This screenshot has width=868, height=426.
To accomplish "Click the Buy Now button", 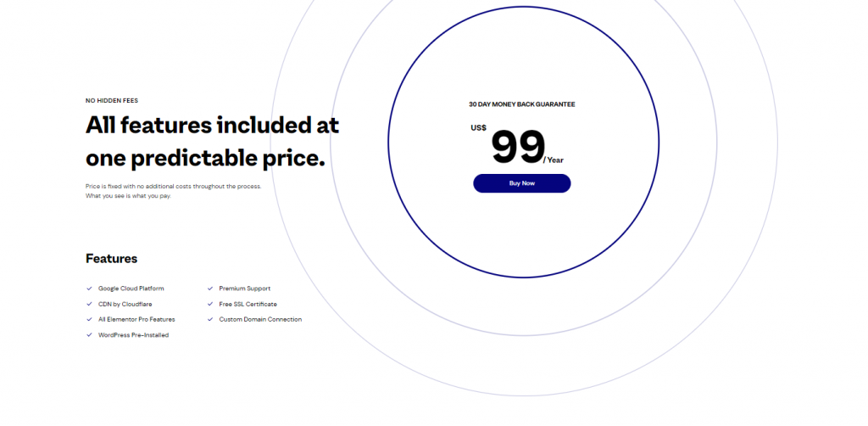I will [x=521, y=183].
